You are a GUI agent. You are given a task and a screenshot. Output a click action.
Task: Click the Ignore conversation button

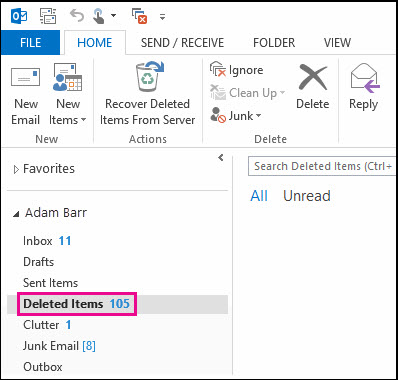click(237, 70)
